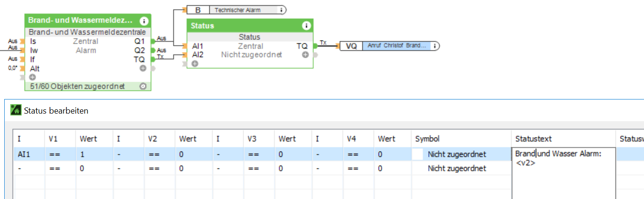
Task: Click info icon on Anruf Christof output
Action: coord(435,46)
